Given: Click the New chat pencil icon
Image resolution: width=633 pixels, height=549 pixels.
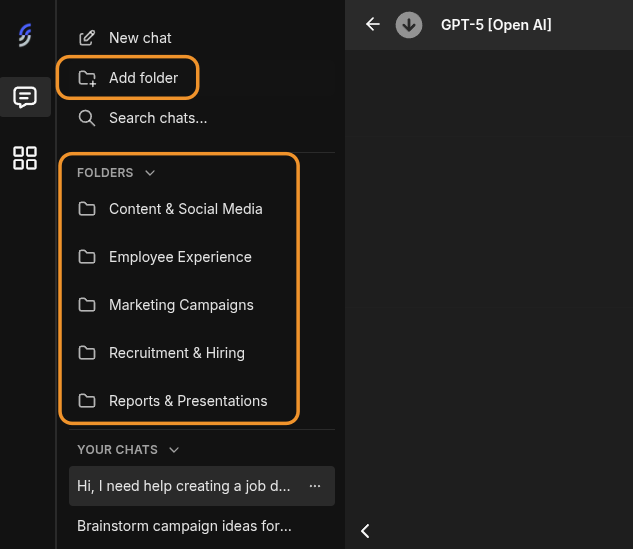Looking at the screenshot, I should 87,38.
